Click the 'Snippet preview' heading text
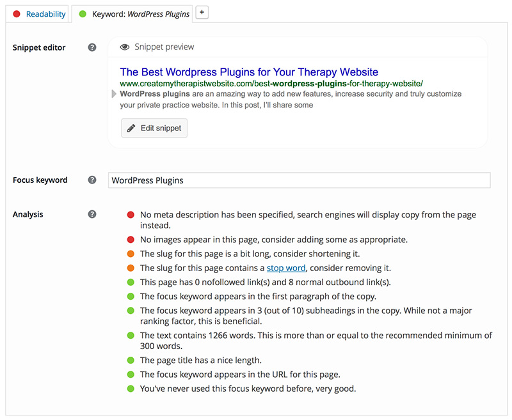 [x=164, y=47]
